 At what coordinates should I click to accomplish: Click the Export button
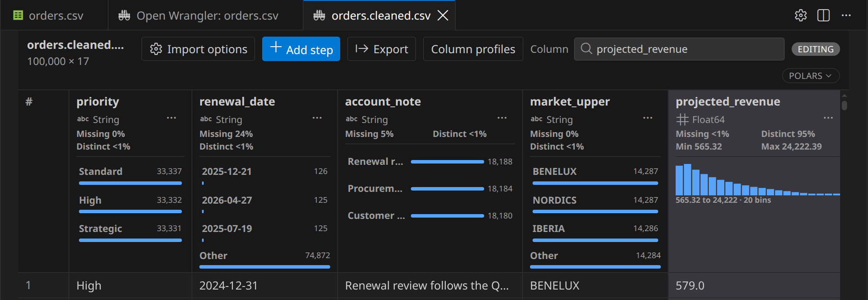(x=381, y=49)
